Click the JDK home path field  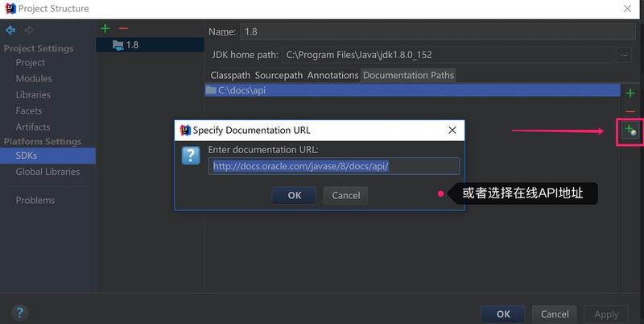tap(448, 55)
